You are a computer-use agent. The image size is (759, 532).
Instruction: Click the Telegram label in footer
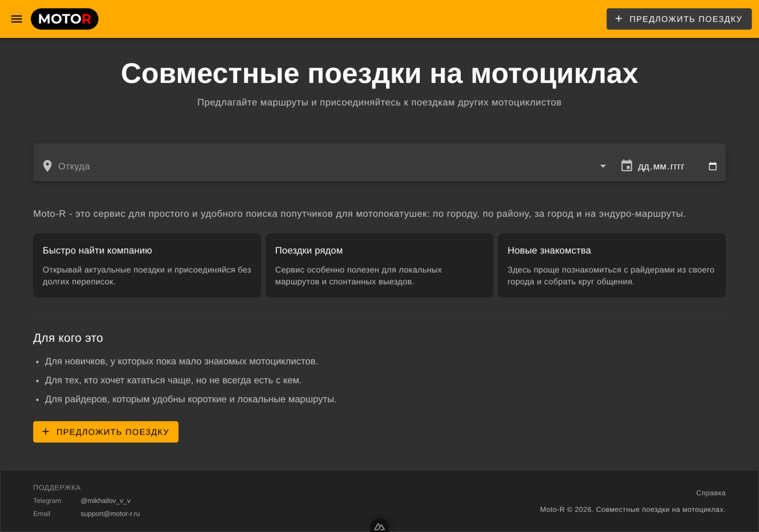tap(47, 501)
